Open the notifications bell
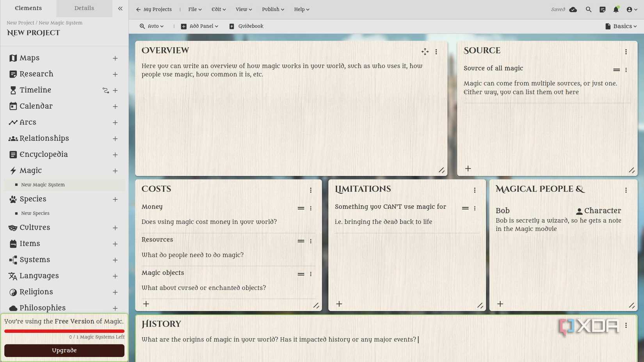Viewport: 644px width, 362px height. tap(616, 9)
